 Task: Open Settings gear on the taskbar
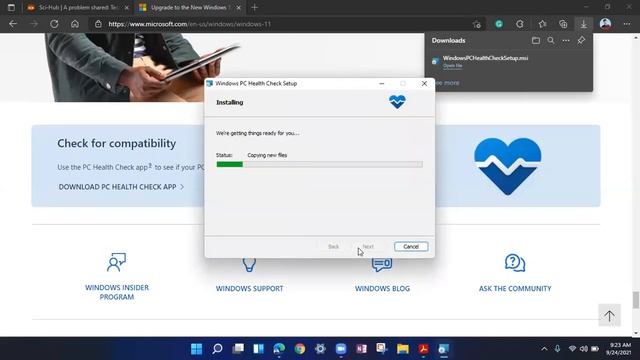click(x=320, y=349)
